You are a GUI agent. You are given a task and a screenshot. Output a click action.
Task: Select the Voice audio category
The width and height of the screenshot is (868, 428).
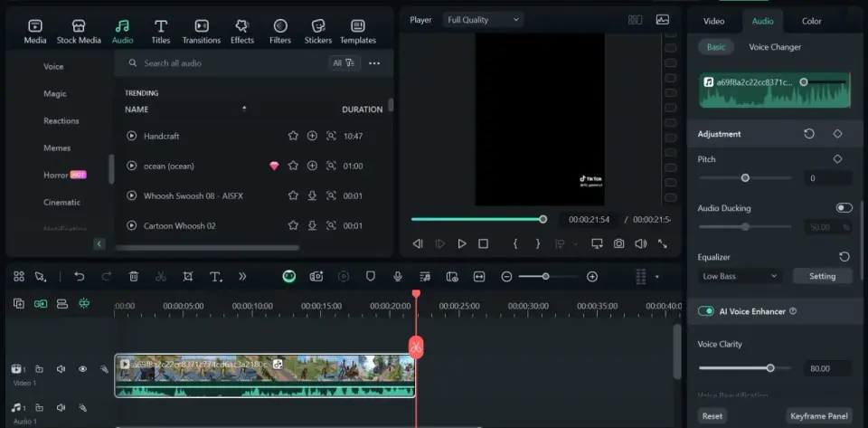[53, 66]
